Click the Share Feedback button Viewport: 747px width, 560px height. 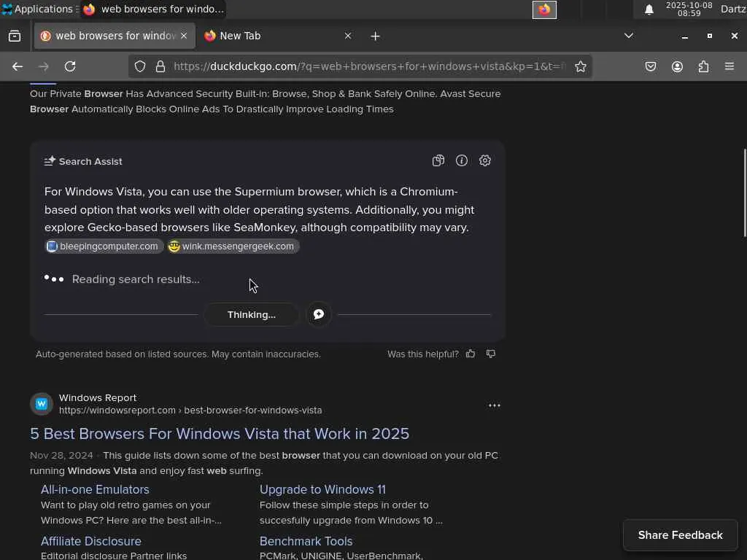coord(681,535)
